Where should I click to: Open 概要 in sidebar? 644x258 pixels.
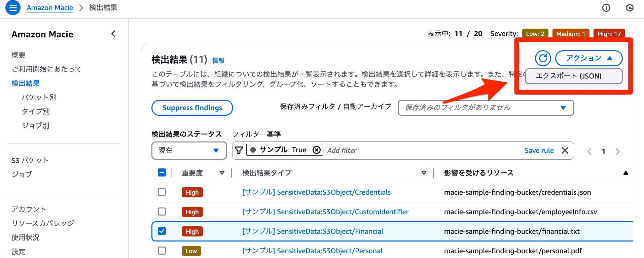19,55
